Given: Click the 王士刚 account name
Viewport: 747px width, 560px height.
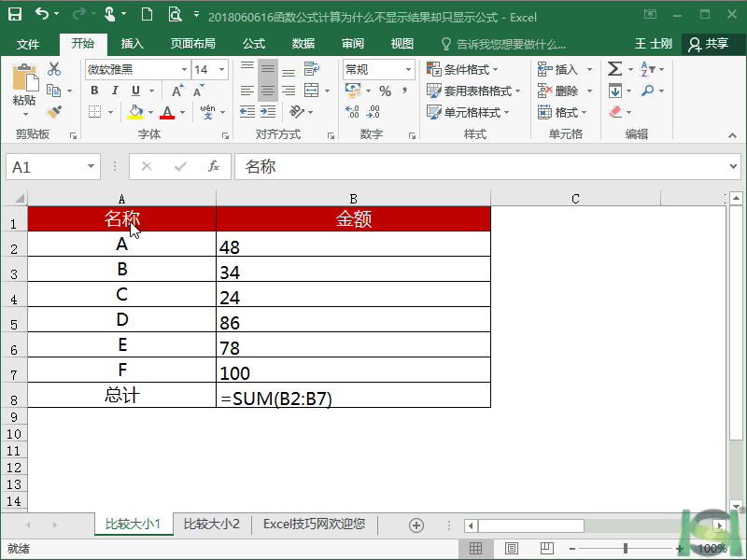Looking at the screenshot, I should click(653, 44).
